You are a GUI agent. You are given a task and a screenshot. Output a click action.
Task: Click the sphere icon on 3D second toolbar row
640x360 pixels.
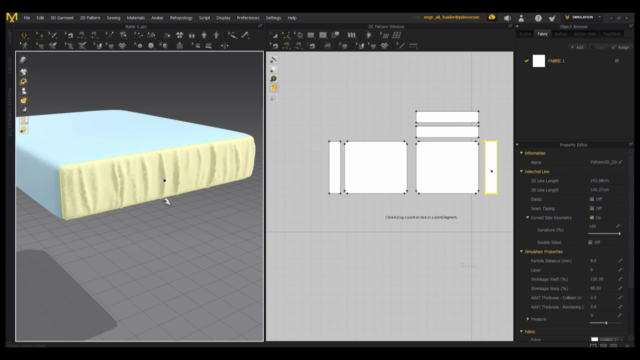[x=151, y=46]
